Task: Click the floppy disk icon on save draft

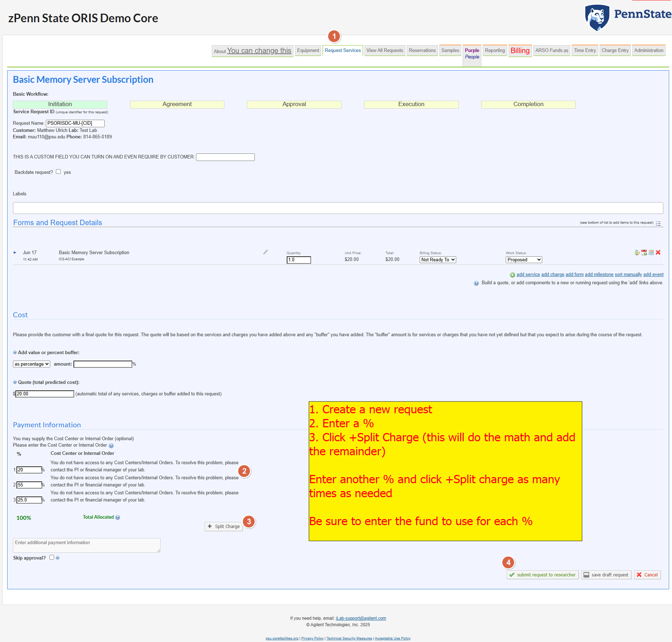Action: point(586,575)
